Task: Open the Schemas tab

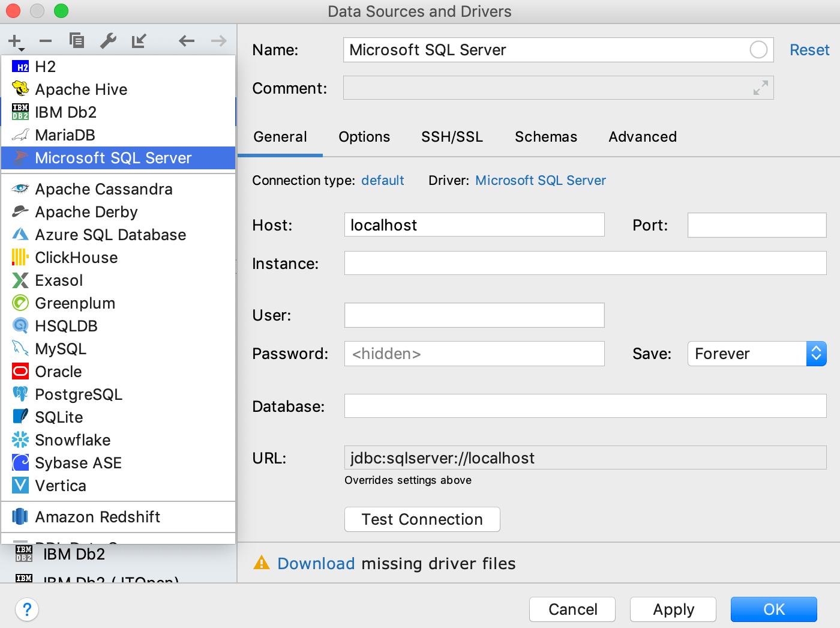Action: (x=546, y=137)
